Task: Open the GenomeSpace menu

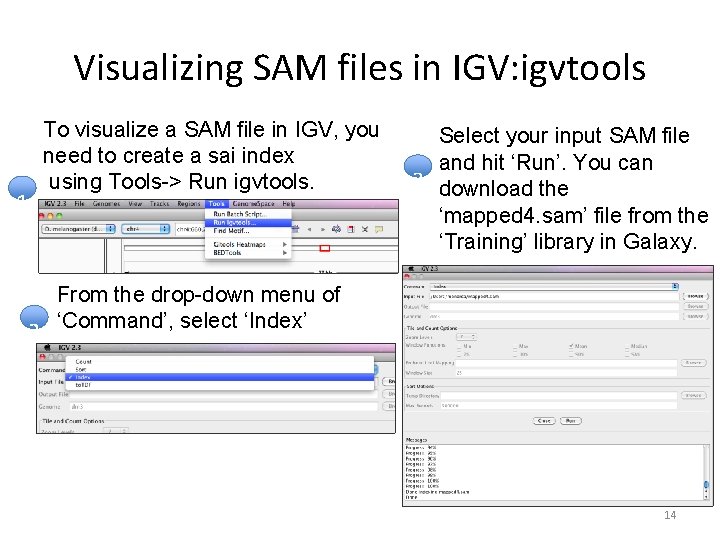Action: (x=253, y=203)
